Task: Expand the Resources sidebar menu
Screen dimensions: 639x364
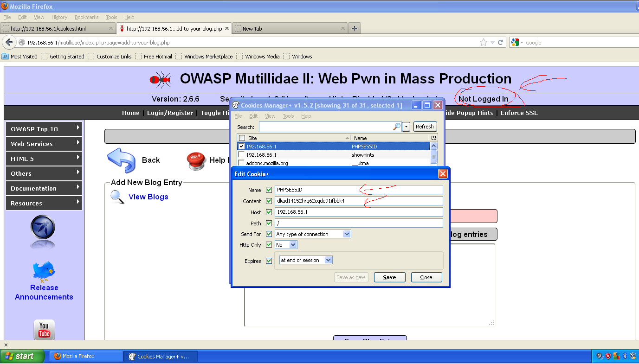Action: pos(44,203)
